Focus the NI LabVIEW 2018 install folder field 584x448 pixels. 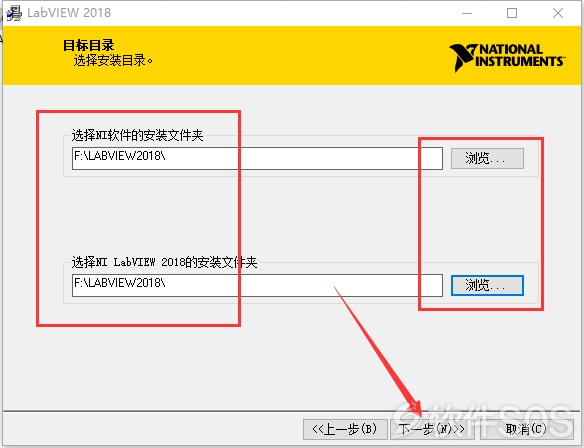pos(257,285)
